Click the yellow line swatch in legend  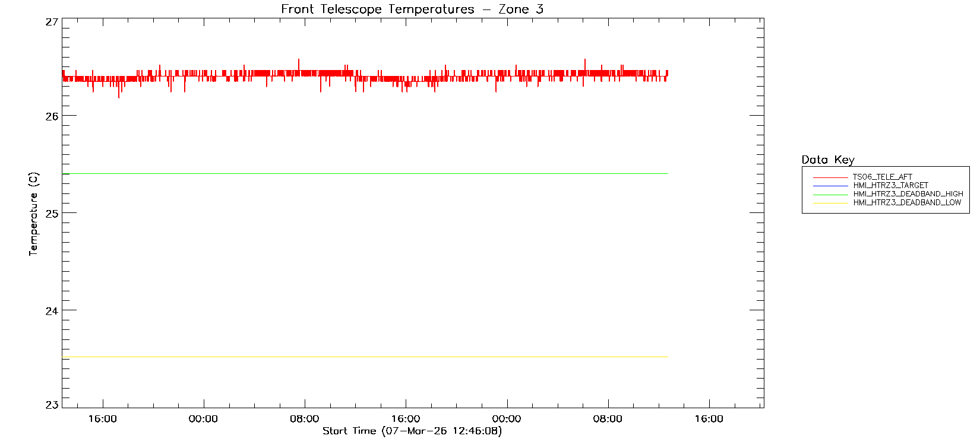830,203
